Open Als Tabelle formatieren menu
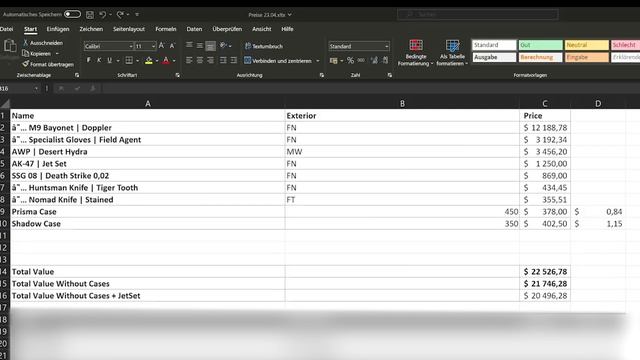The width and height of the screenshot is (640, 360). (452, 53)
